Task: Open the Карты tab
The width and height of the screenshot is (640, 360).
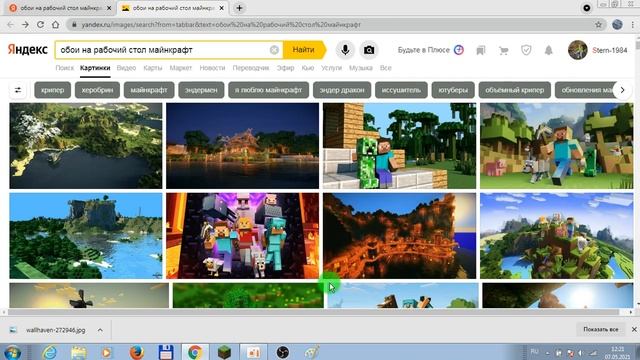Action: pyautogui.click(x=153, y=68)
